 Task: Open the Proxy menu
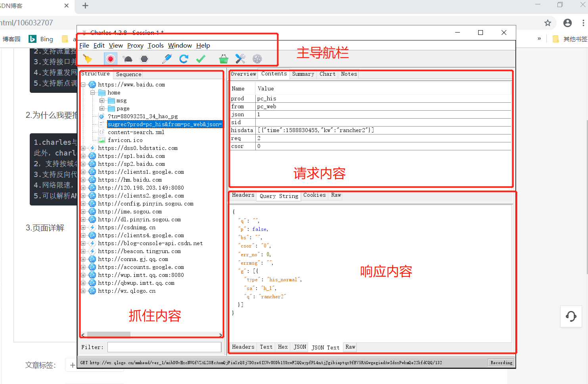135,46
